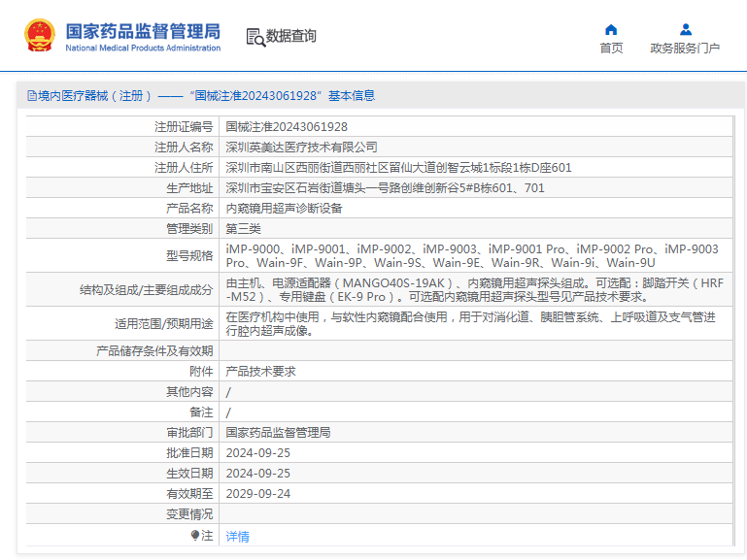
Task: Select the 注册人住所 address value
Action: point(398,168)
